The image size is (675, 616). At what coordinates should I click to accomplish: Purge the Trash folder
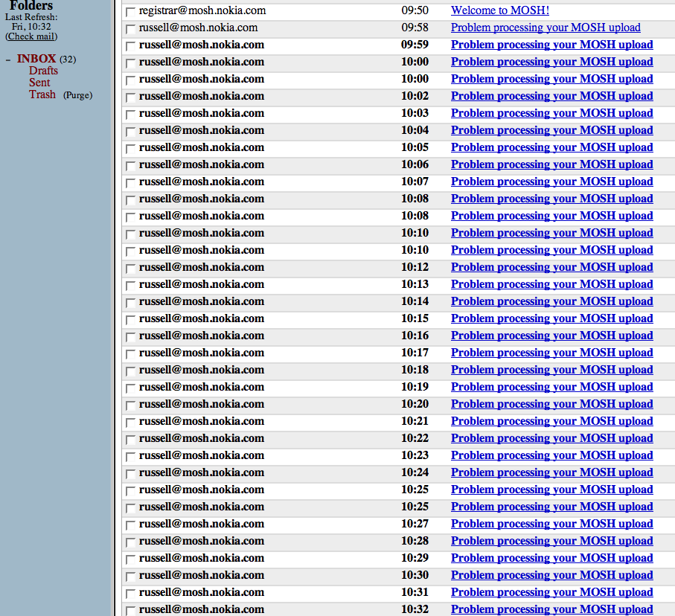pos(78,95)
